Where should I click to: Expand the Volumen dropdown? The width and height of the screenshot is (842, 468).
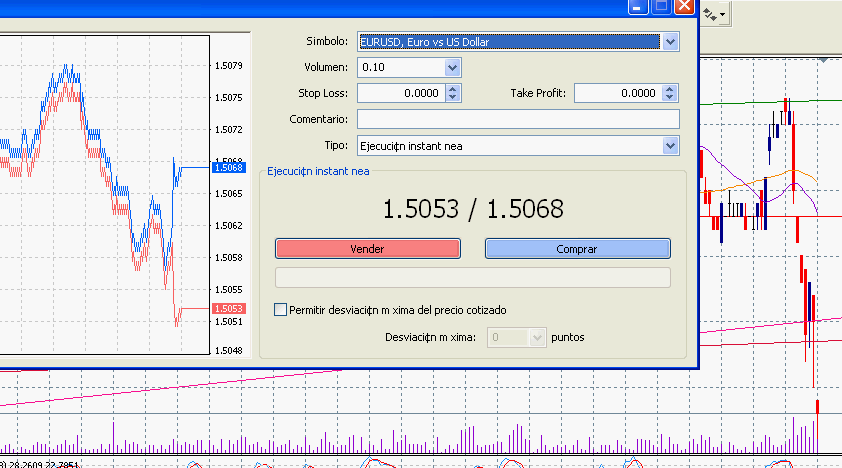click(x=452, y=67)
